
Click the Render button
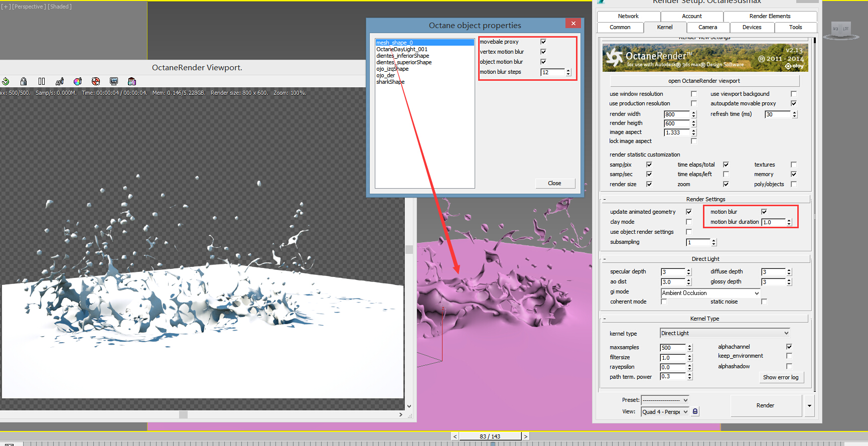pos(766,405)
